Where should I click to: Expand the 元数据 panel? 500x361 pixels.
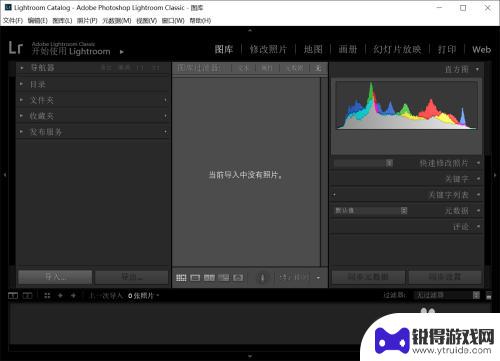(x=478, y=211)
